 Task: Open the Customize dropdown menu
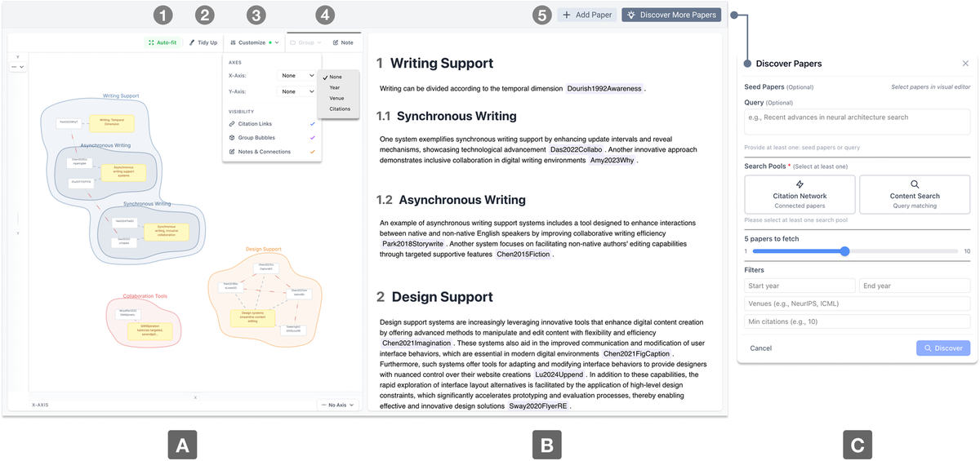[255, 42]
